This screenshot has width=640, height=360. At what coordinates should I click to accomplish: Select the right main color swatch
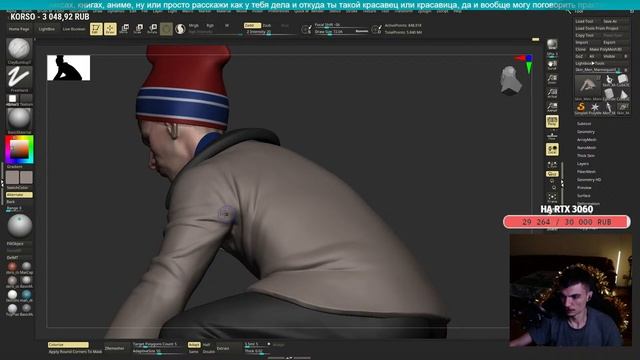tap(26, 178)
